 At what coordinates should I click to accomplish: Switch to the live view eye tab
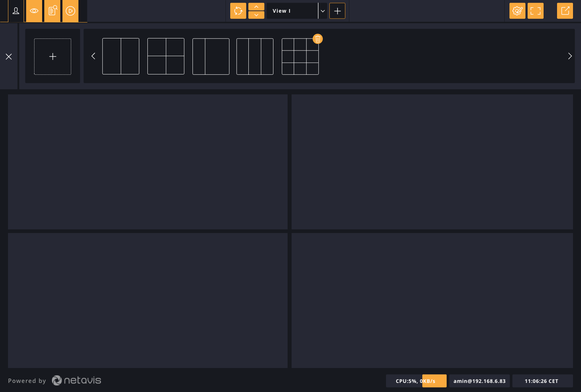[34, 11]
